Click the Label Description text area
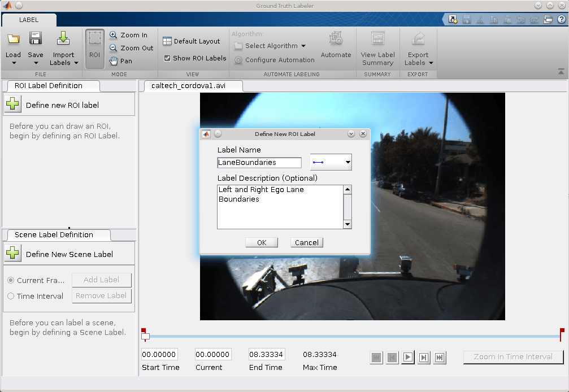 tap(280, 207)
